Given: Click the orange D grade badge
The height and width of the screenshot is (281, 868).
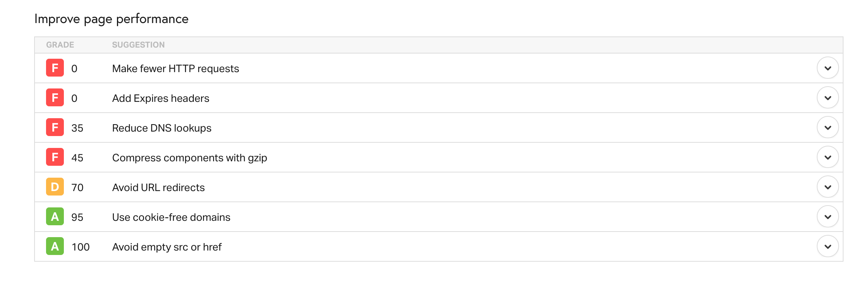Looking at the screenshot, I should click(55, 187).
